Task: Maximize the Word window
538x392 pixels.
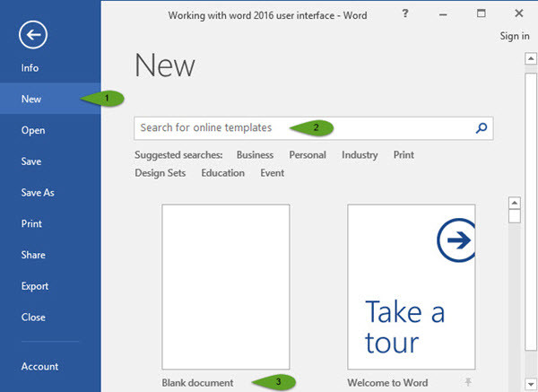Action: [x=481, y=13]
